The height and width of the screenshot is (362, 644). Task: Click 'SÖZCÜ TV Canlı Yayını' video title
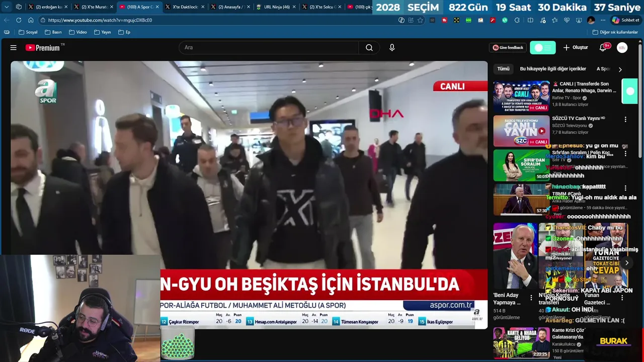point(579,119)
